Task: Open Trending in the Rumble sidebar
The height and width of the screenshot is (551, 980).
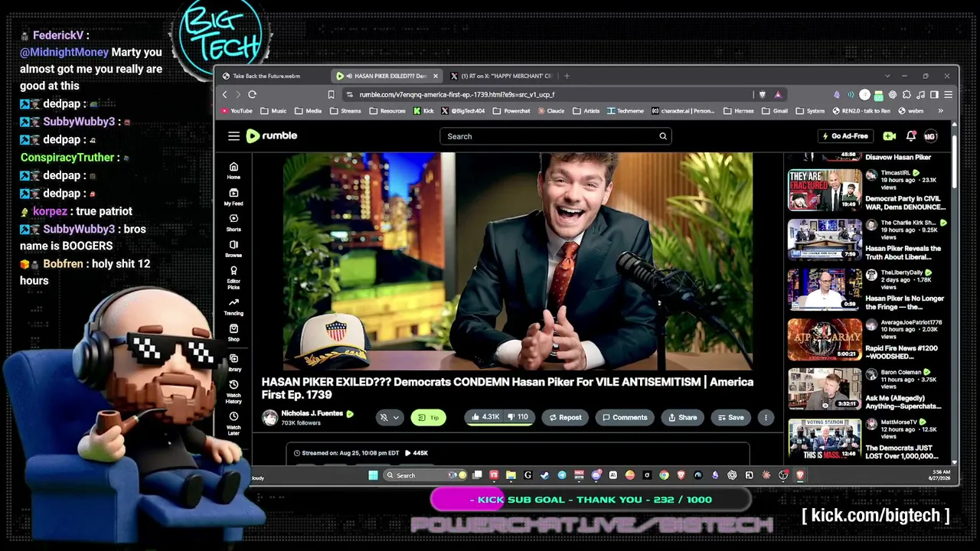Action: pos(234,306)
